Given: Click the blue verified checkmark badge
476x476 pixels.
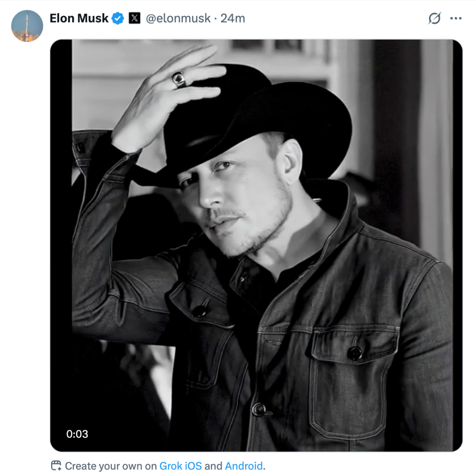Looking at the screenshot, I should tap(118, 19).
